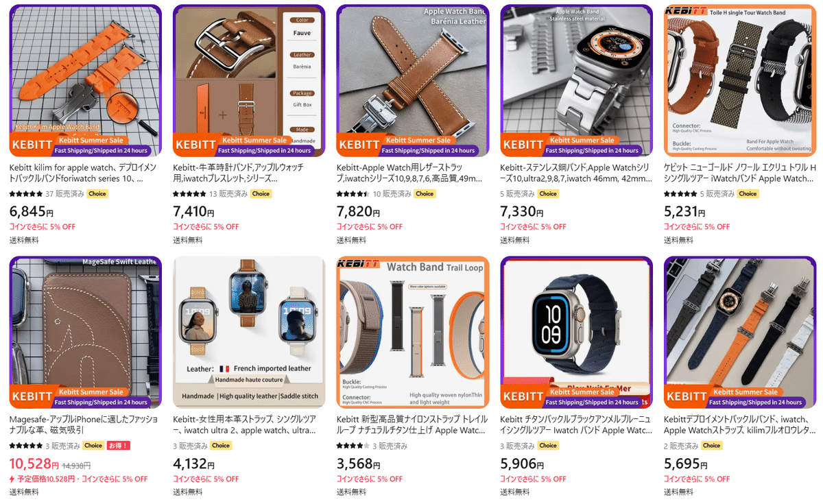
Task: Click the お得! badge on the Magesafe item
Action: [119, 446]
